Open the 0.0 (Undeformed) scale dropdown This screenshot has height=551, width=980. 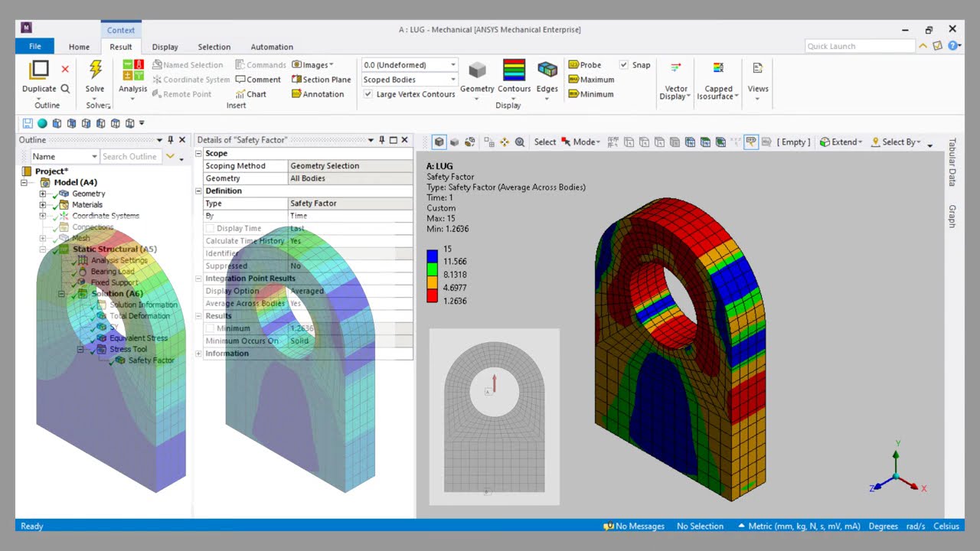452,65
